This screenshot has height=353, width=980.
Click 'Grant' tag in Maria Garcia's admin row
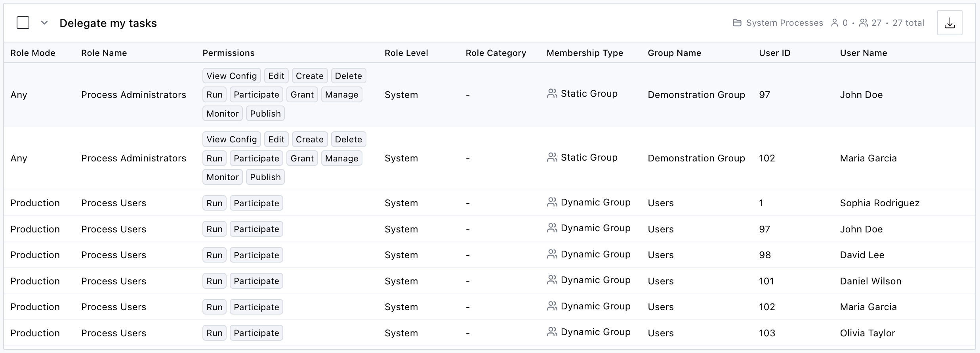tap(302, 158)
